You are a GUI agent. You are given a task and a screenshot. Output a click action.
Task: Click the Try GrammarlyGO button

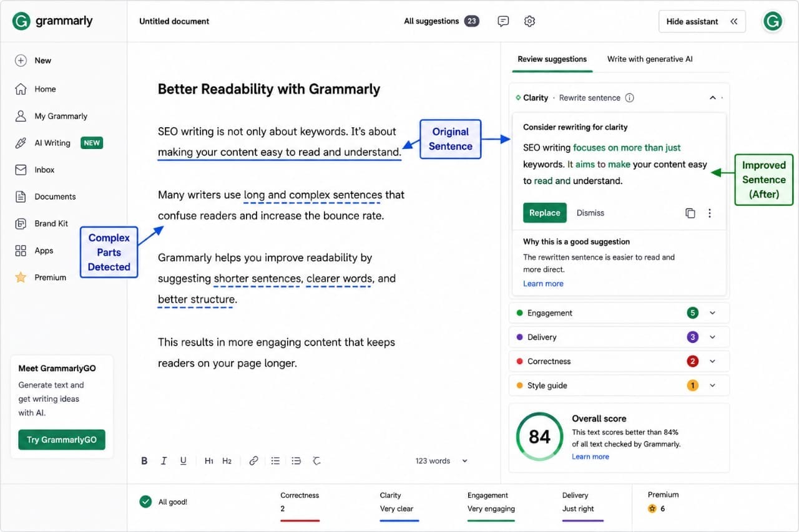[62, 440]
